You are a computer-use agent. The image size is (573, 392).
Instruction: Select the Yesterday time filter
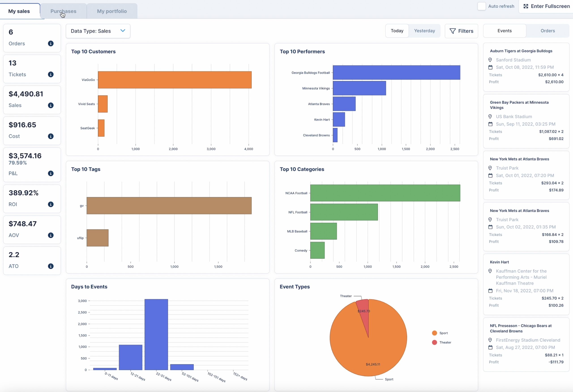click(x=424, y=30)
